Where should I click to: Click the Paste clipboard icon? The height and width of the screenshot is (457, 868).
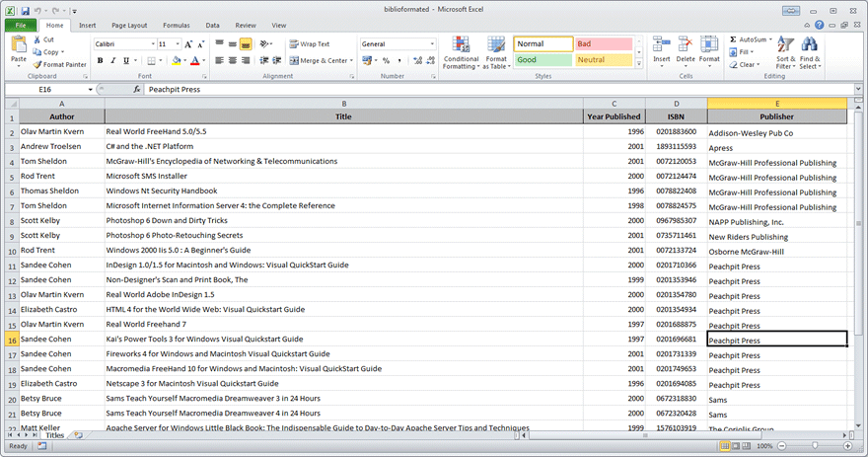click(x=19, y=44)
